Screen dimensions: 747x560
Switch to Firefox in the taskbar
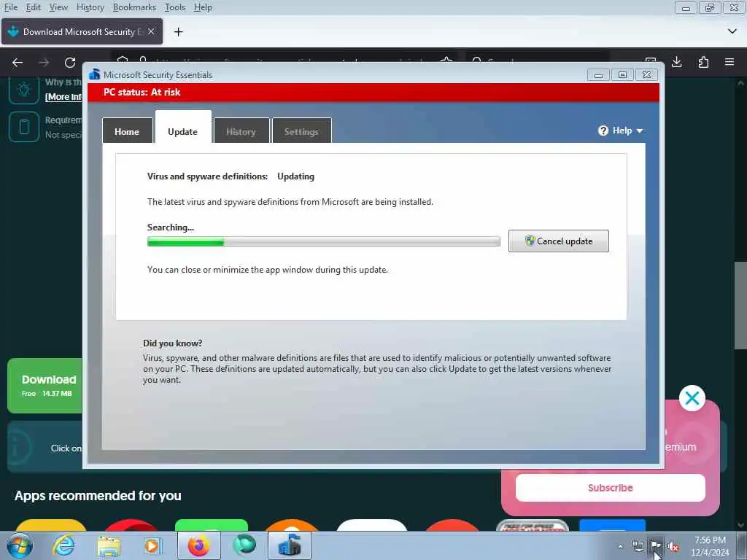(x=198, y=545)
